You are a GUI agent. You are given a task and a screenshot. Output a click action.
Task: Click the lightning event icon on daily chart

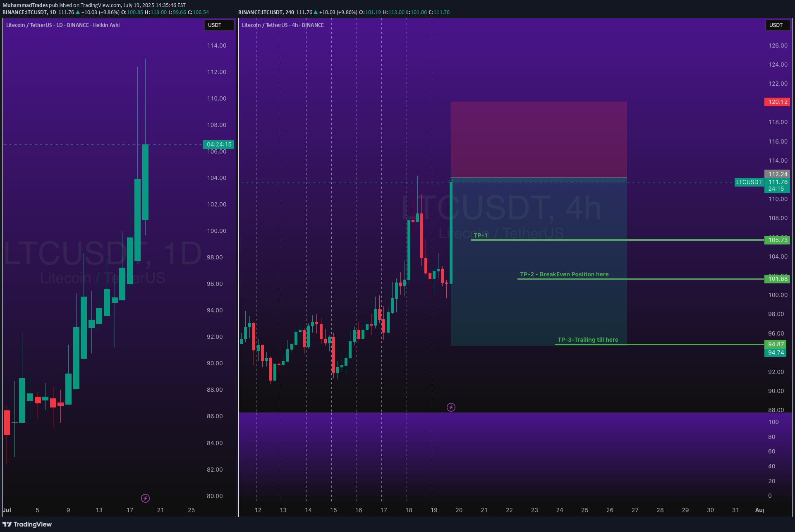[x=145, y=498]
